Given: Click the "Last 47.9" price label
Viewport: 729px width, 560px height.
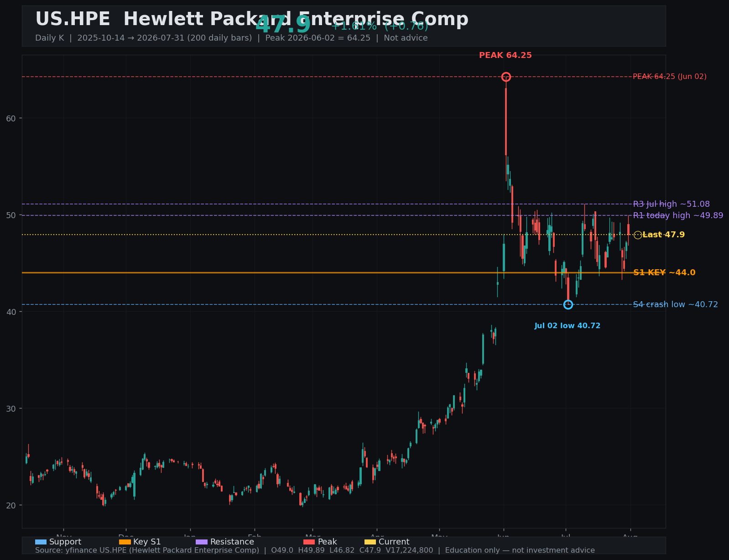Looking at the screenshot, I should click(x=664, y=235).
